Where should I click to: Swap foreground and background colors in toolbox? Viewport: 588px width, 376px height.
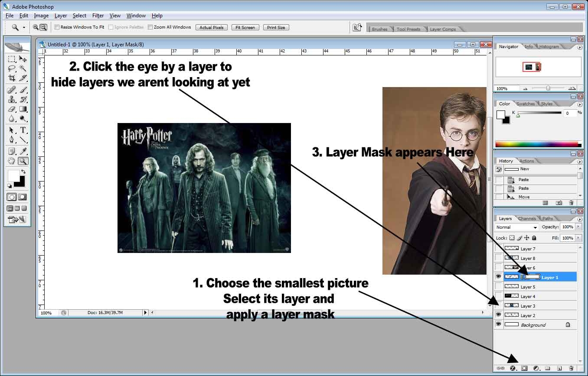[23, 172]
